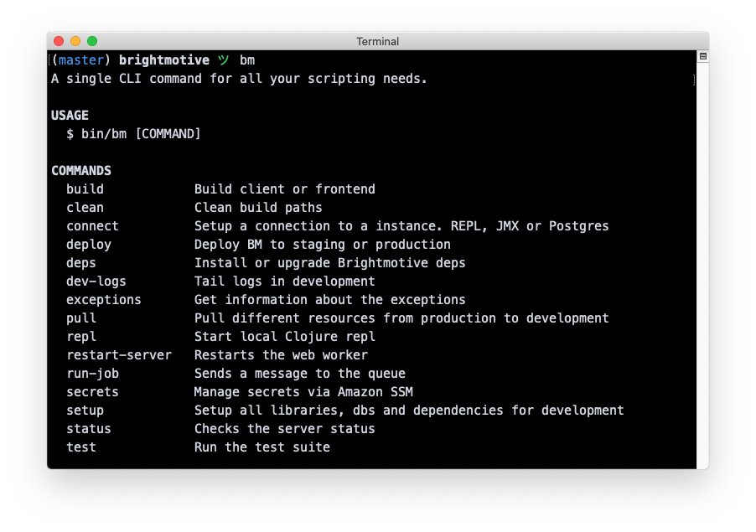Click the Terminal window title
Image resolution: width=756 pixels, height=532 pixels.
(377, 41)
